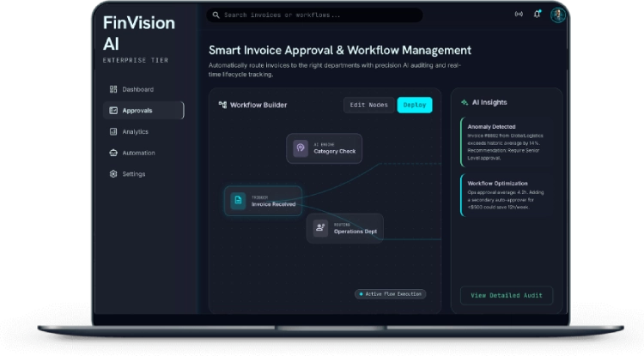Click the search magnifier icon
Viewport: 644px width, 356px height.
pyautogui.click(x=216, y=15)
